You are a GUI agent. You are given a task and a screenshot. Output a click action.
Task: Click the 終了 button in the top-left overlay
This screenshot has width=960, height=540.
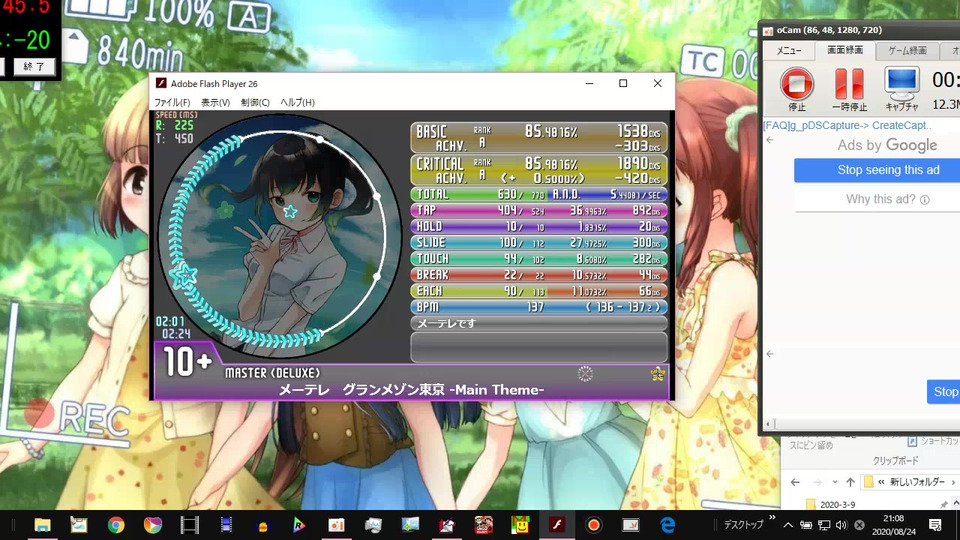click(33, 67)
